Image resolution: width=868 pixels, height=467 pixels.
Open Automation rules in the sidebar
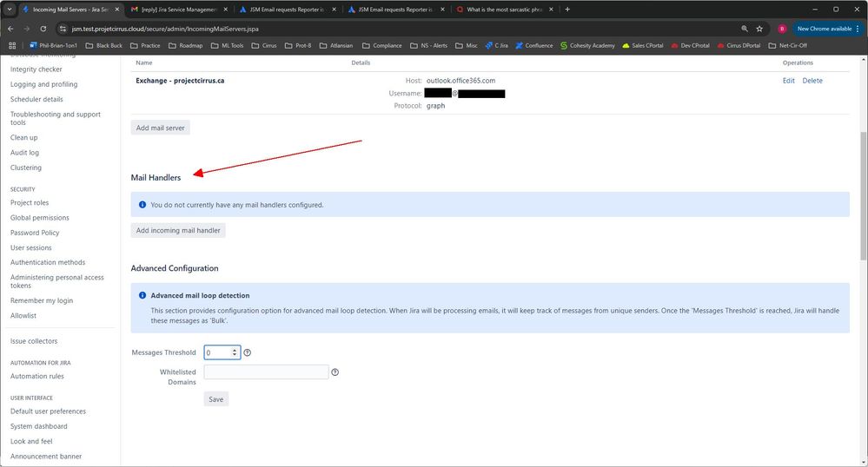pyautogui.click(x=37, y=376)
